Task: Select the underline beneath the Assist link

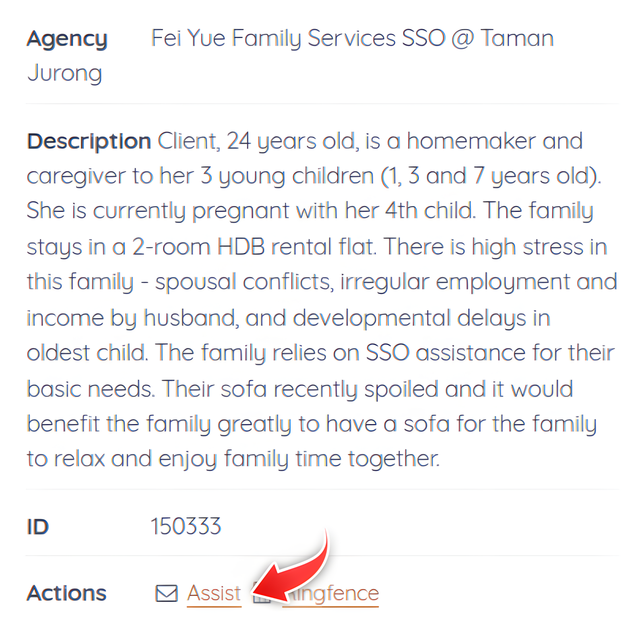Action: (214, 606)
